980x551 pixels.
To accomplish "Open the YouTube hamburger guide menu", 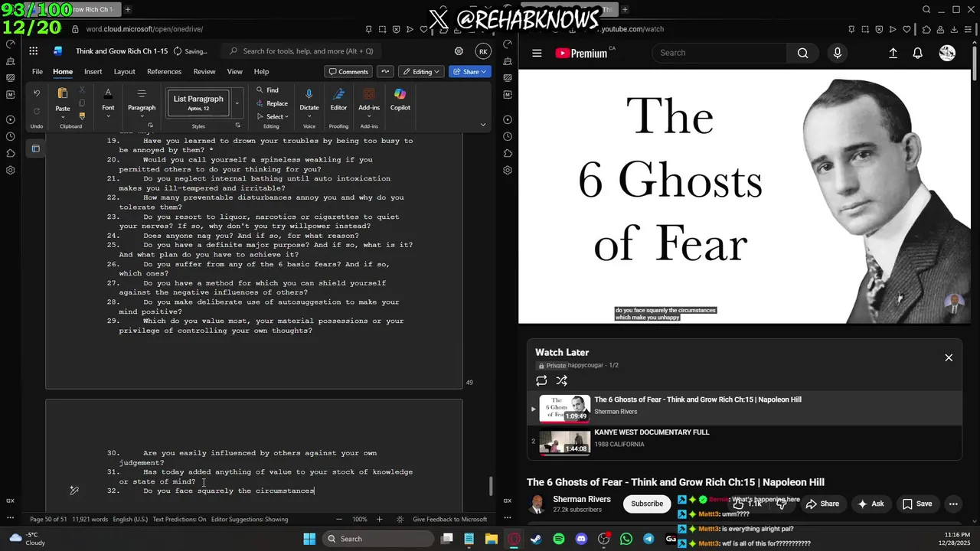I will 537,53.
